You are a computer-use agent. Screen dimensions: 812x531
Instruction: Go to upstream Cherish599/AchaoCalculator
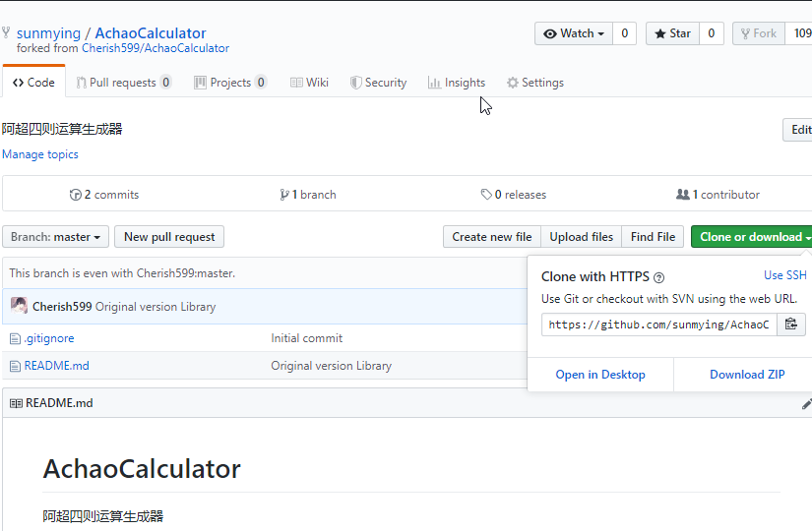click(156, 48)
